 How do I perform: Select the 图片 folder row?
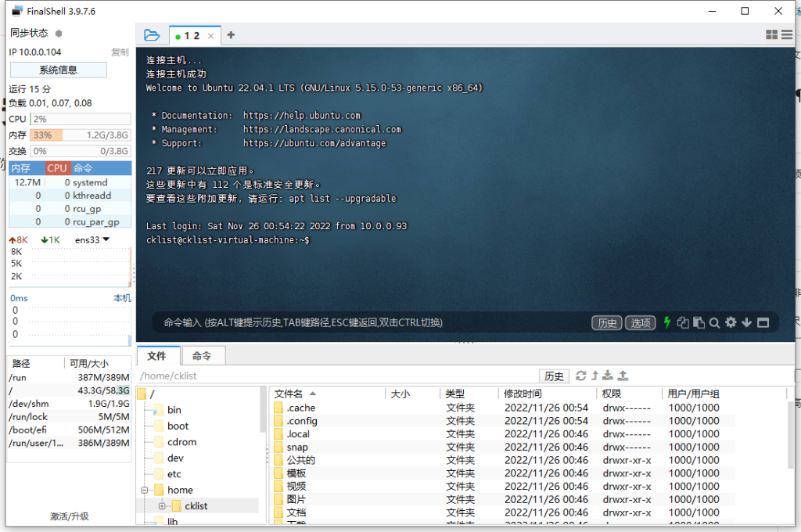coord(504,499)
